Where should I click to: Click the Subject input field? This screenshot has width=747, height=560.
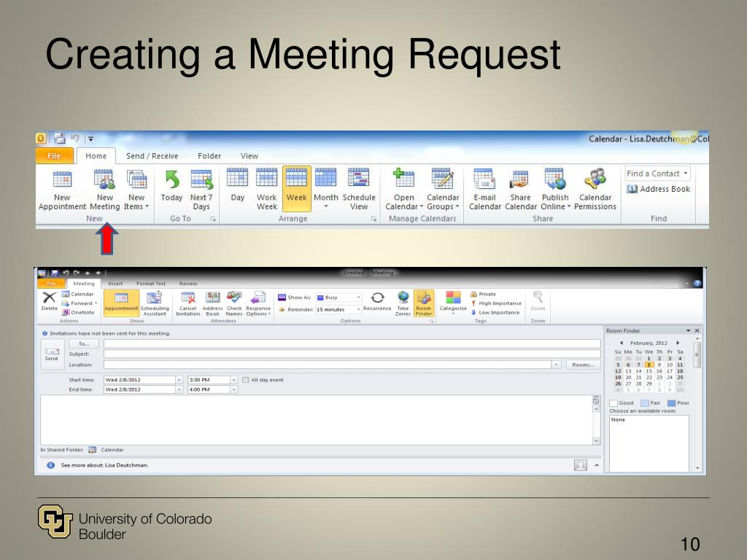pos(352,354)
